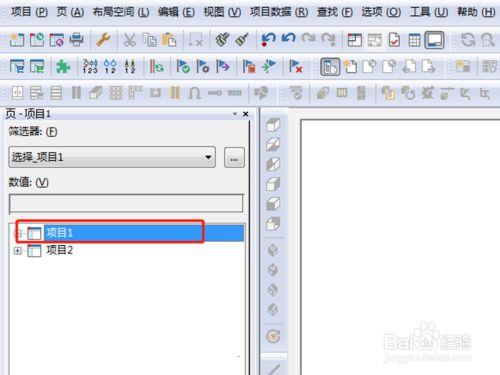
Task: Open the 选项 (O) menu
Action: coord(381,12)
